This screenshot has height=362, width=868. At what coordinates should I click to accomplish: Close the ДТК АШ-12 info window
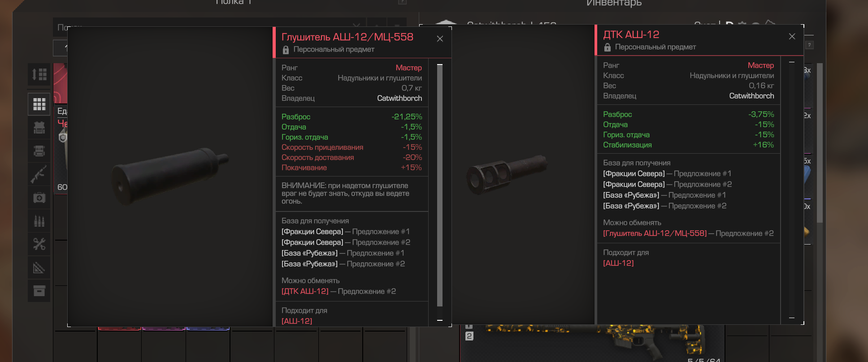792,36
